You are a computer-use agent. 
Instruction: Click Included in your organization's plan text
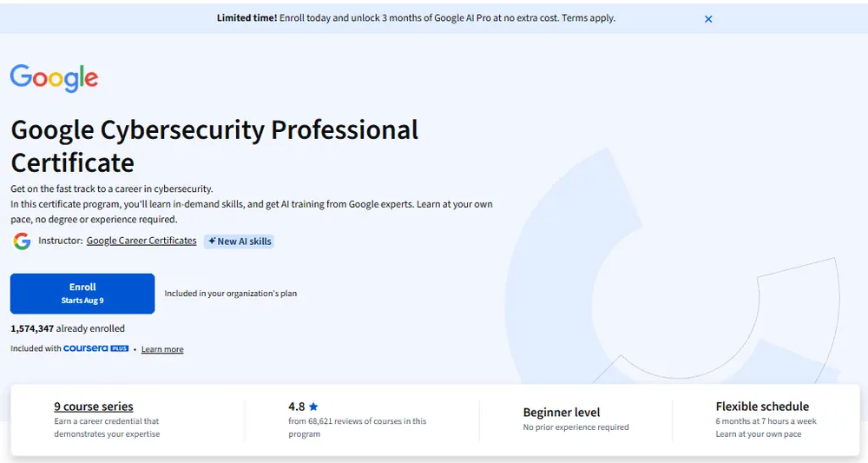click(230, 294)
